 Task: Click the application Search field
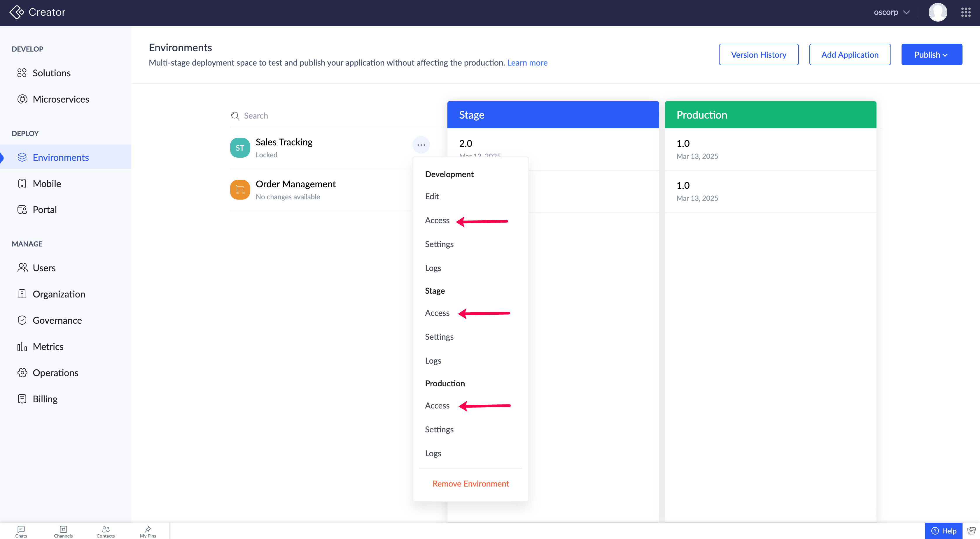pyautogui.click(x=335, y=116)
